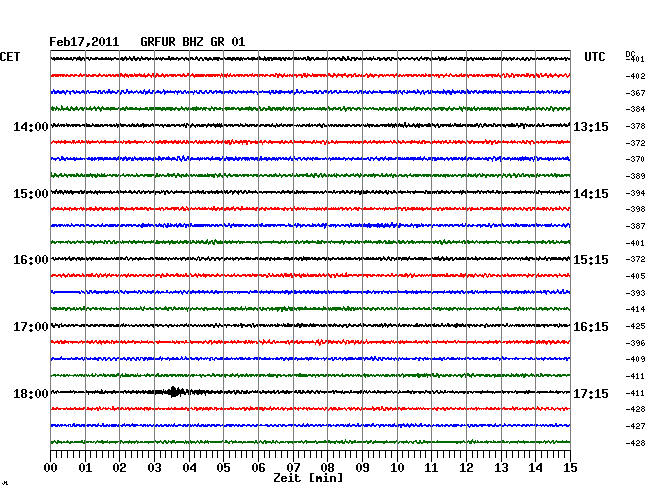Click the 11 minute axis label
The height and width of the screenshot is (494, 650).
point(432,468)
